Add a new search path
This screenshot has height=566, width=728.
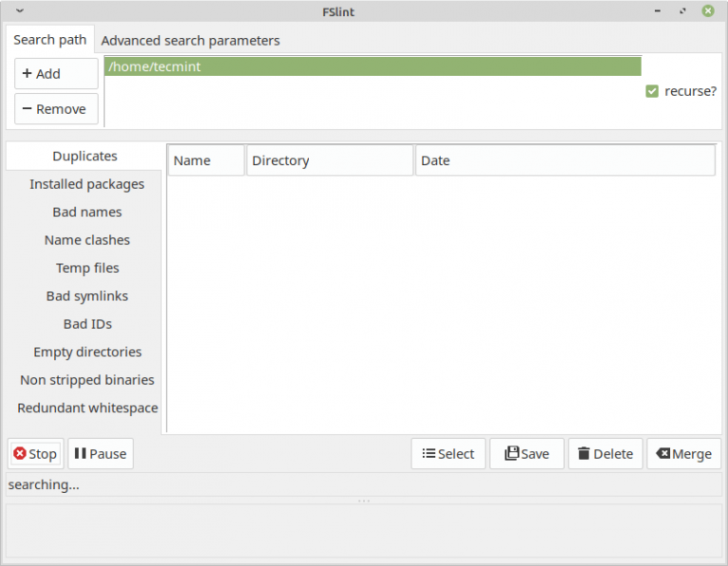point(56,74)
